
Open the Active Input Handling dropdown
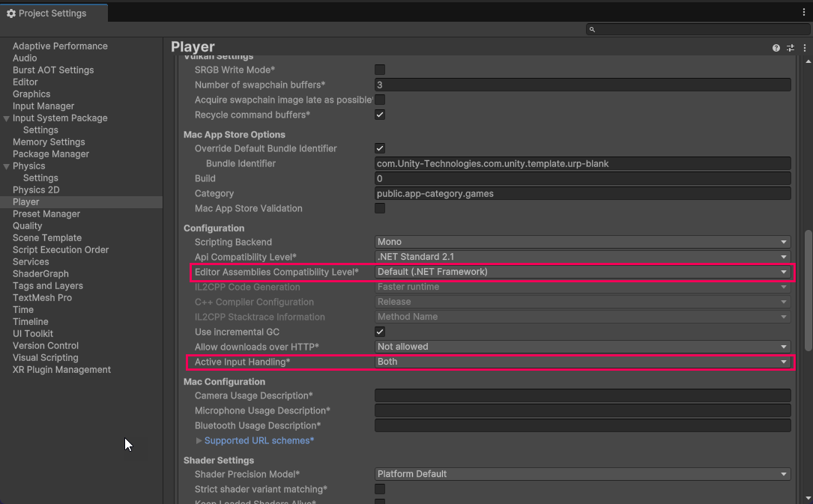(582, 362)
